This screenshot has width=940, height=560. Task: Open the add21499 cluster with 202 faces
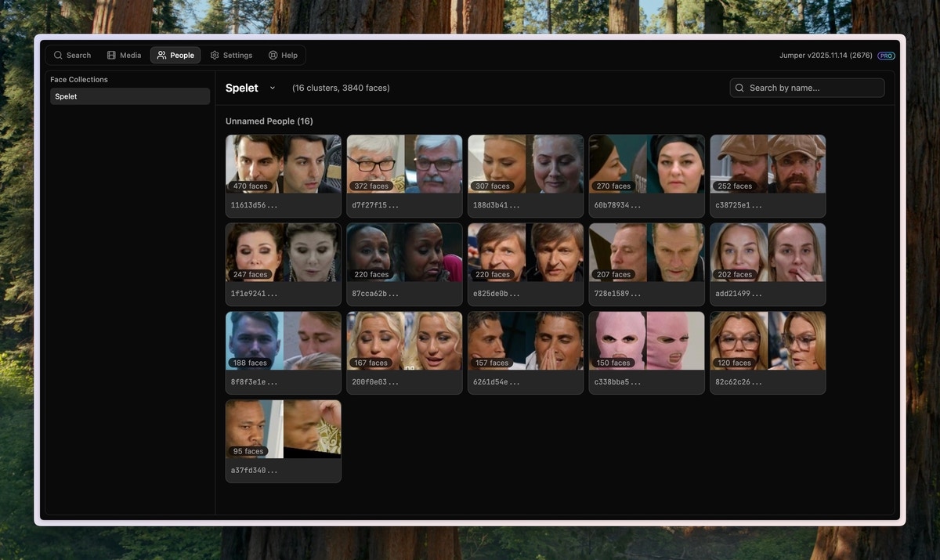768,251
